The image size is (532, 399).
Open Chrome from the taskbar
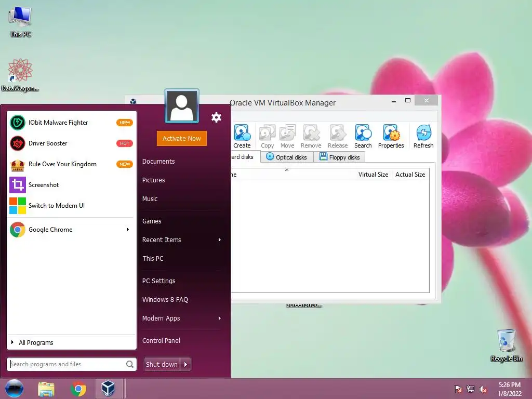78,389
